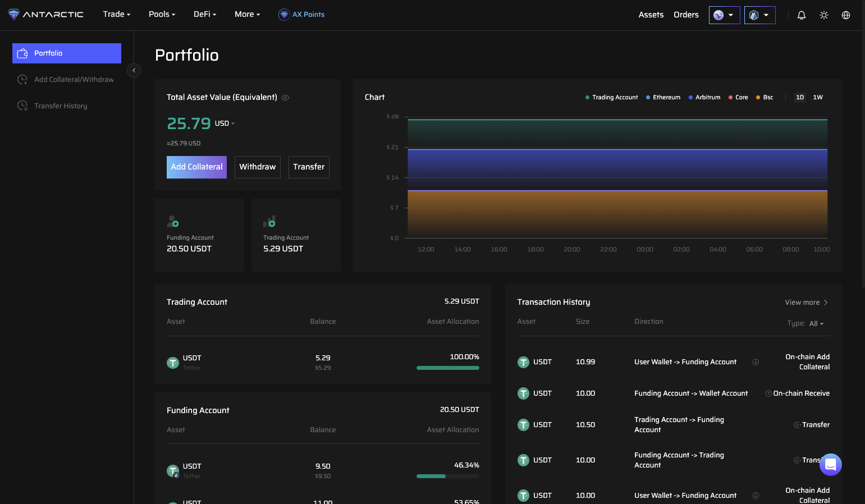This screenshot has height=504, width=865.
Task: Click the Add Collateral/Withdraw sidebar icon
Action: pos(22,80)
